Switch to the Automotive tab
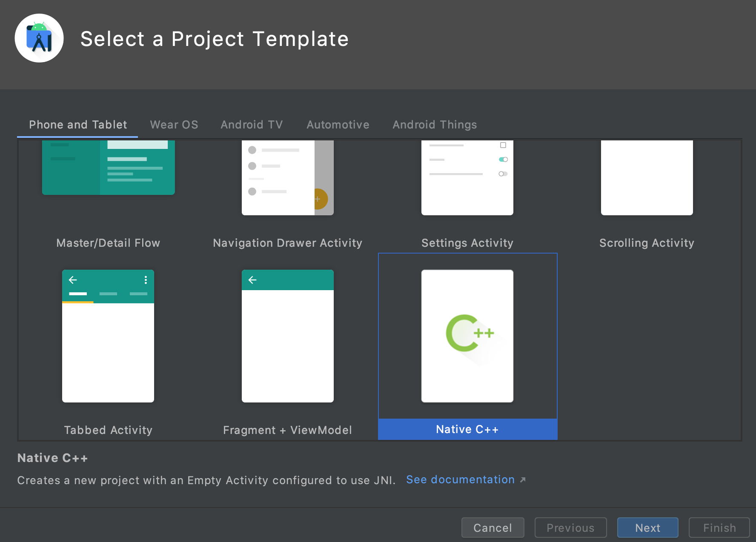 point(338,125)
